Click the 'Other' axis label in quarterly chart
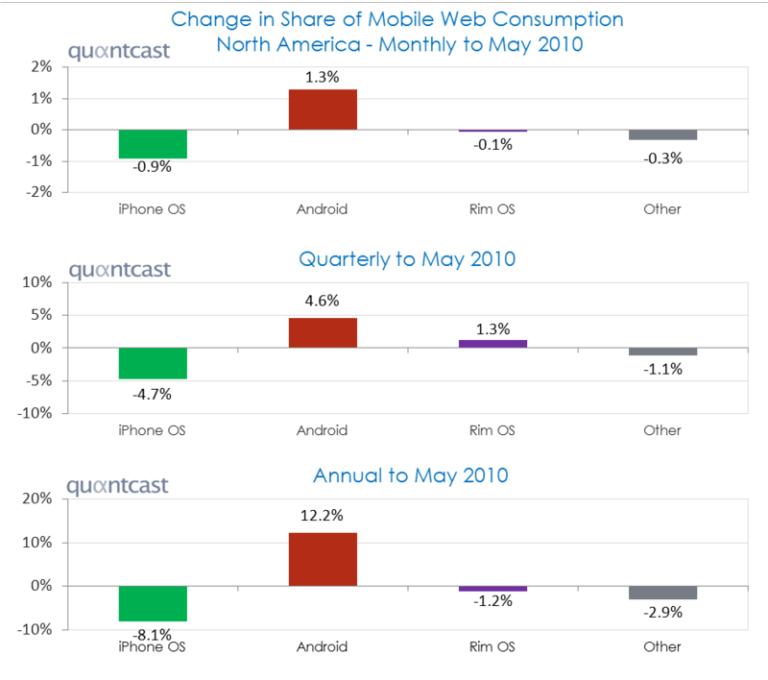 coord(662,430)
